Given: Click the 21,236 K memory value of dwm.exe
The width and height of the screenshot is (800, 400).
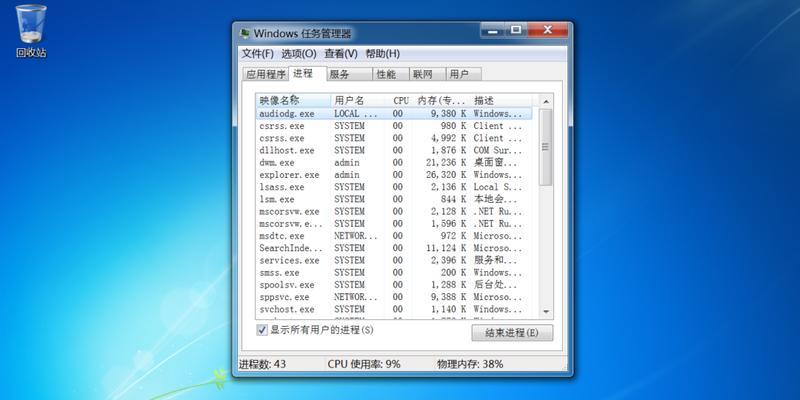Looking at the screenshot, I should coord(445,162).
